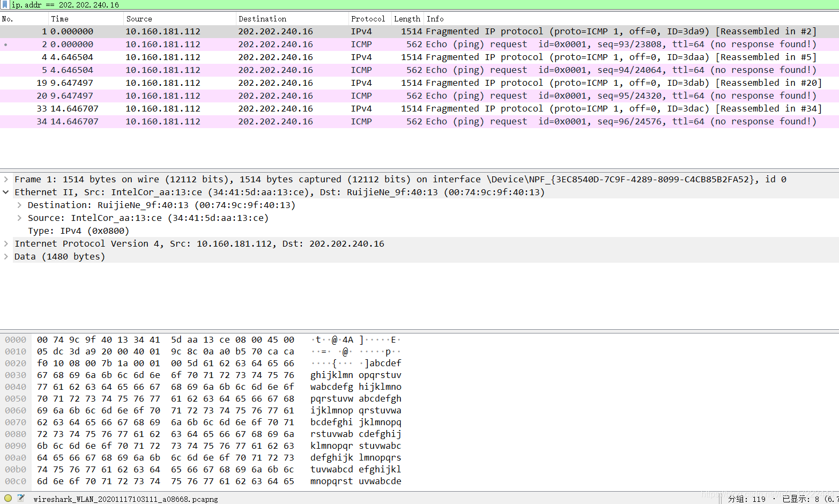839x504 pixels.
Task: Click ASCII text 'mnopqrst uvwabcde'
Action: click(356, 481)
